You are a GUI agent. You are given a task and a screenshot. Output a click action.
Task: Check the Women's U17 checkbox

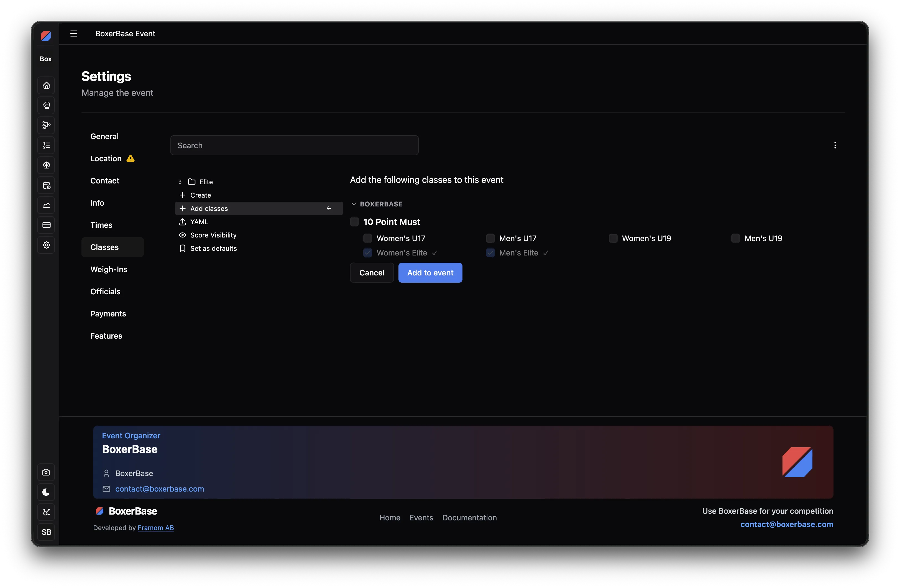pyautogui.click(x=367, y=238)
